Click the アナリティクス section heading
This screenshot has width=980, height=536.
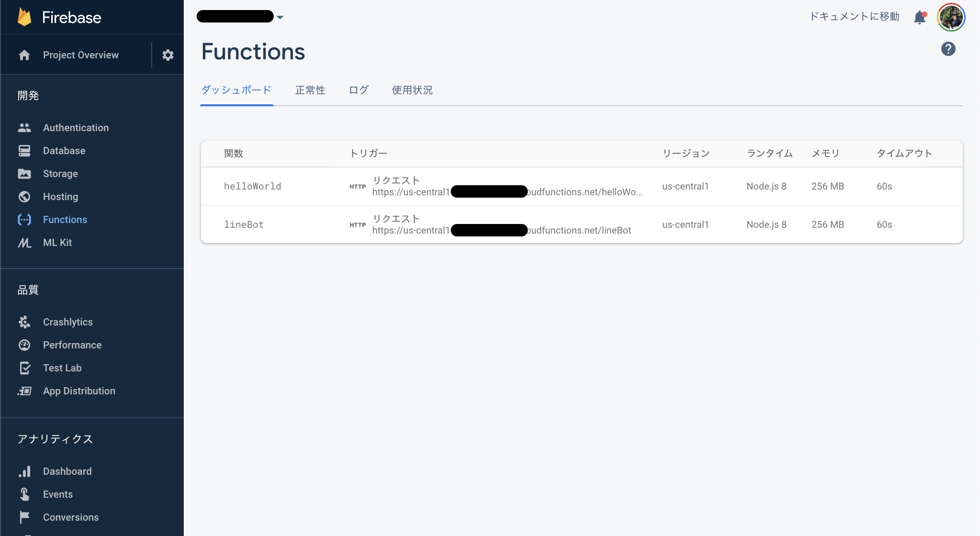pyautogui.click(x=55, y=439)
